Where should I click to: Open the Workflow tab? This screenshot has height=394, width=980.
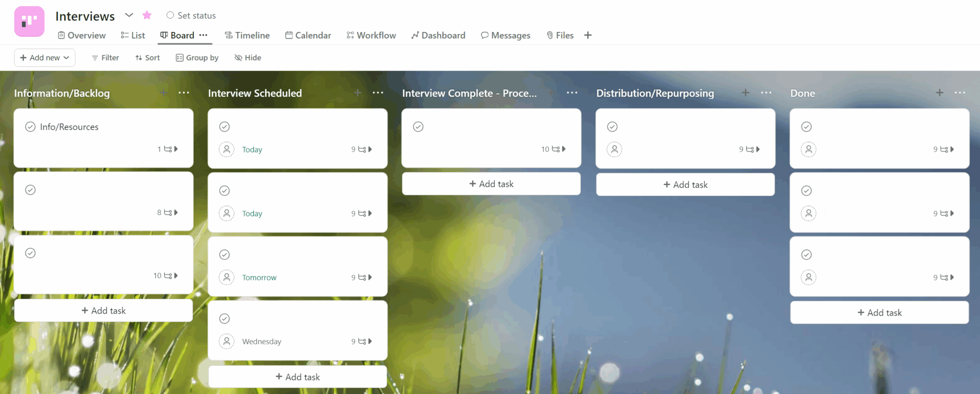[371, 35]
